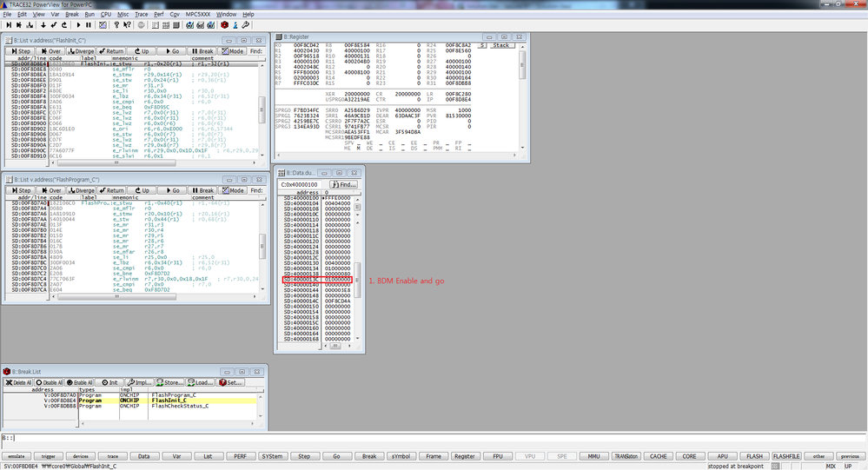Click Set... in Break.List window

click(229, 382)
